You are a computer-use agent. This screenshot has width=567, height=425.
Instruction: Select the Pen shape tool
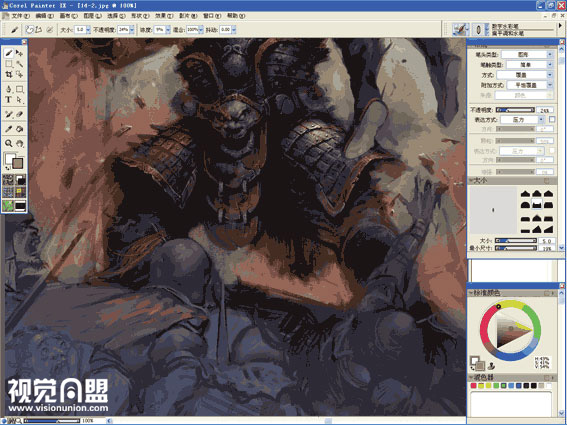[9, 89]
